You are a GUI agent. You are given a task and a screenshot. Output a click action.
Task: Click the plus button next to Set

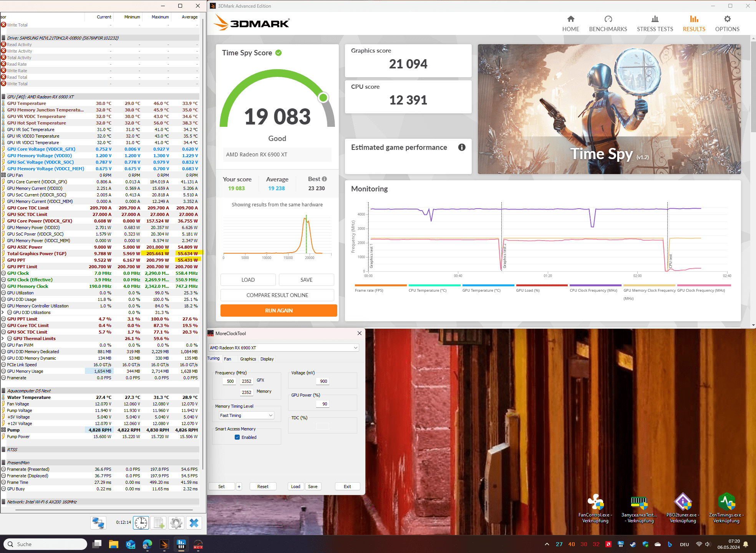pyautogui.click(x=239, y=487)
